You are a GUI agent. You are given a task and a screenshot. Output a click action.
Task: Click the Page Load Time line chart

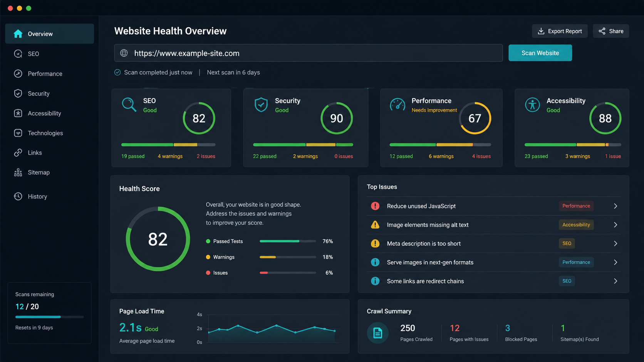tap(272, 329)
